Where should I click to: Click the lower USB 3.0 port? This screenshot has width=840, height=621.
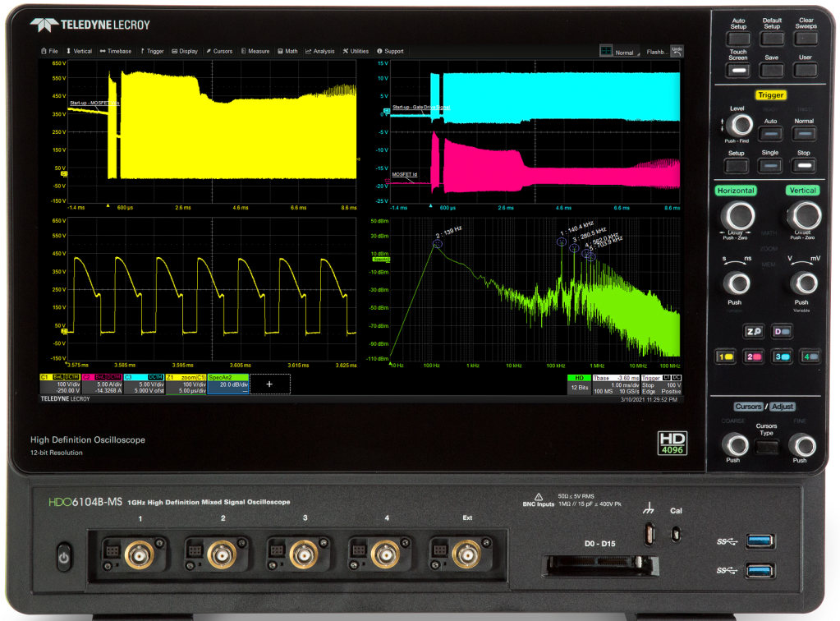(760, 570)
